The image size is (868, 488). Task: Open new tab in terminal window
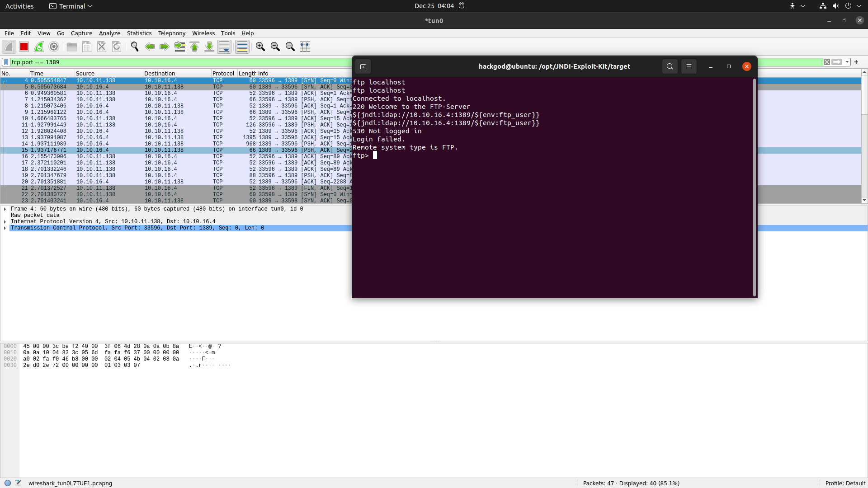pos(363,66)
